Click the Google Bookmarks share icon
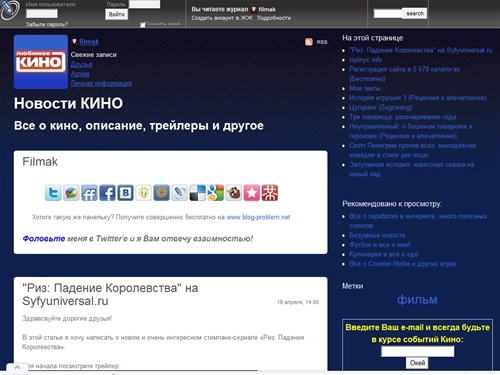This screenshot has width=500, height=375. pos(216,193)
